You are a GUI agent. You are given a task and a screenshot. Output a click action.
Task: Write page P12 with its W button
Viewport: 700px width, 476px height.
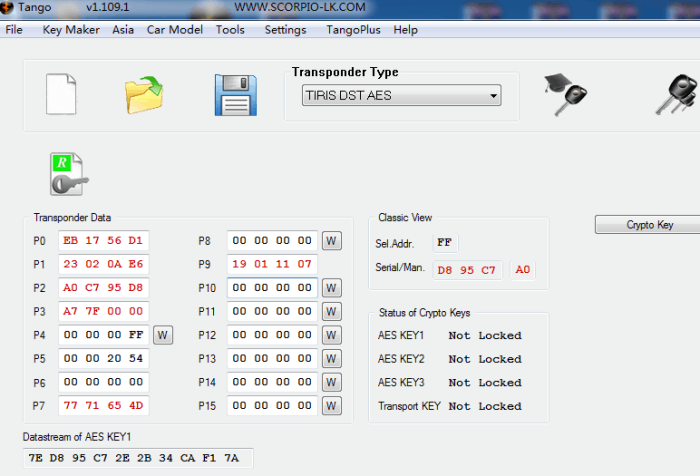coord(332,335)
